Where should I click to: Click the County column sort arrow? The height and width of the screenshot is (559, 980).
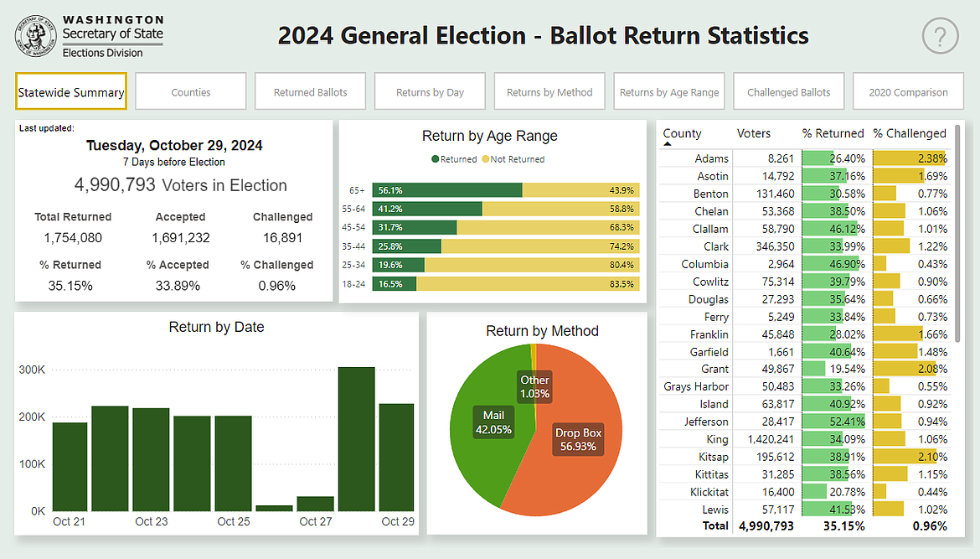tap(668, 144)
